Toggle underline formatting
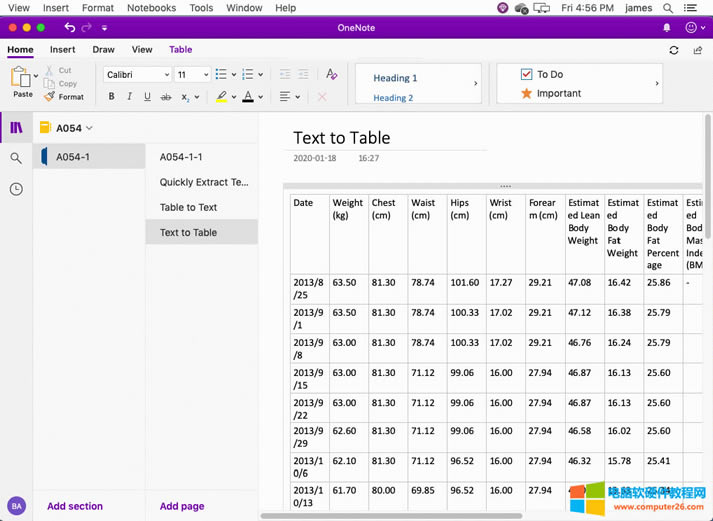 (x=147, y=97)
